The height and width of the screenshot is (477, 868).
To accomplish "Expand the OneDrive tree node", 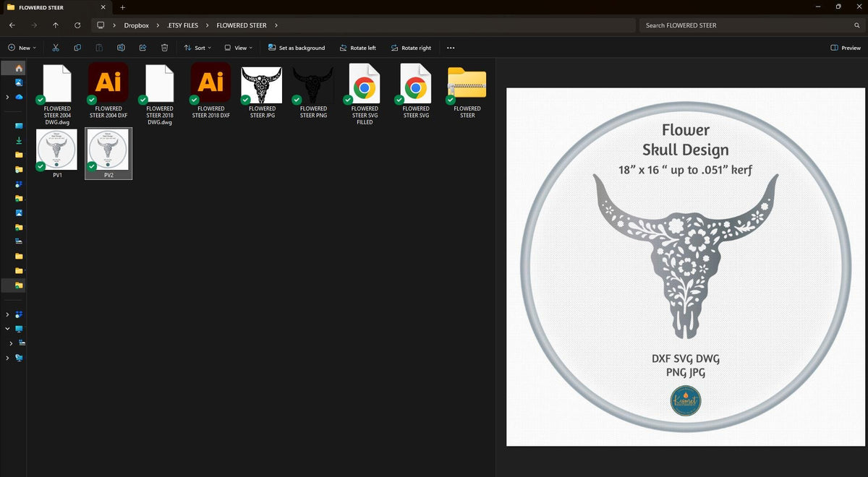I will (7, 97).
